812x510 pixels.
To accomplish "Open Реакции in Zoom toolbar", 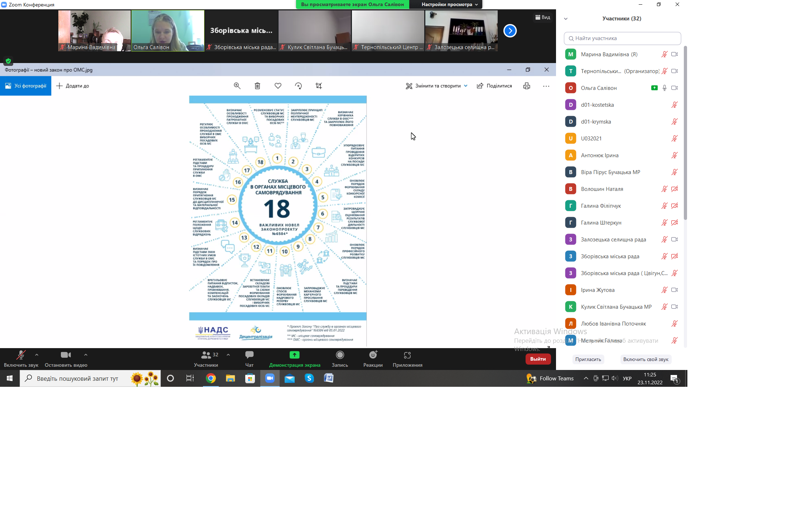I will 373,359.
